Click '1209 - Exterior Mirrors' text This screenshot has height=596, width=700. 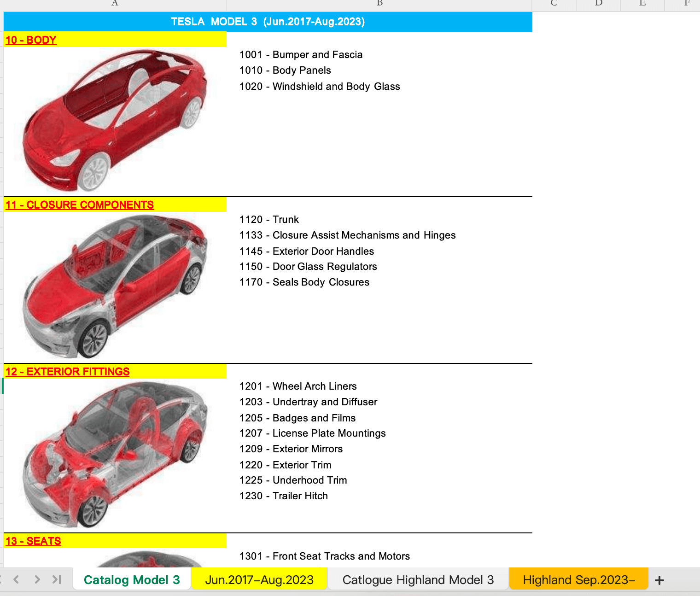pyautogui.click(x=291, y=449)
